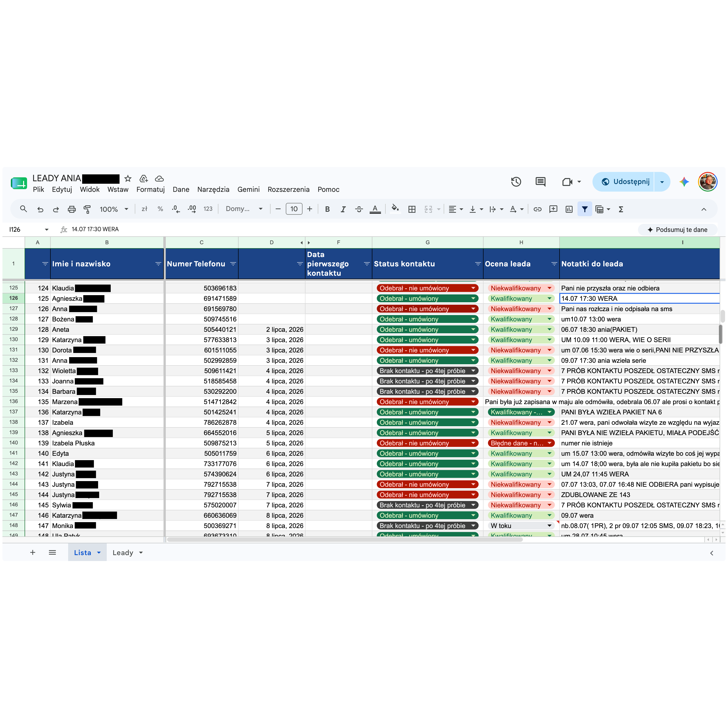Open font family Domy... dropdown

(x=244, y=209)
